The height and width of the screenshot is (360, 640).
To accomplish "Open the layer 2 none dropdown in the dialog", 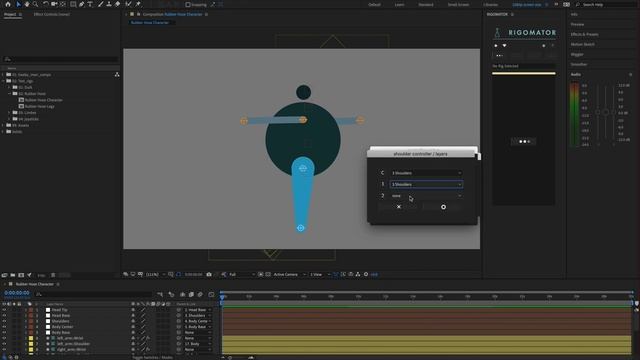I will 426,196.
